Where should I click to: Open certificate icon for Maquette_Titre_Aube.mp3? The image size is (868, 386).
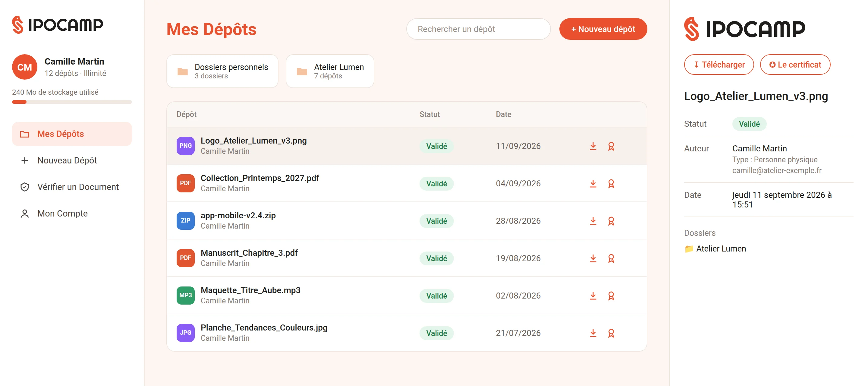click(x=611, y=296)
